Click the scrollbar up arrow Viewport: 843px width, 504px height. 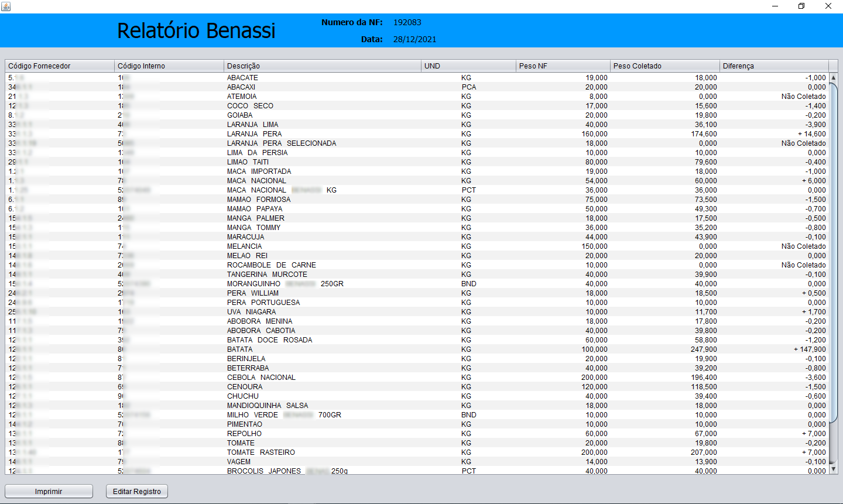[834, 78]
